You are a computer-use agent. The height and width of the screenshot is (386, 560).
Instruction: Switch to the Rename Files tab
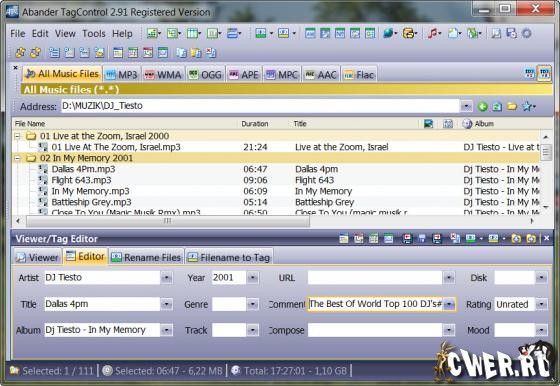click(146, 257)
